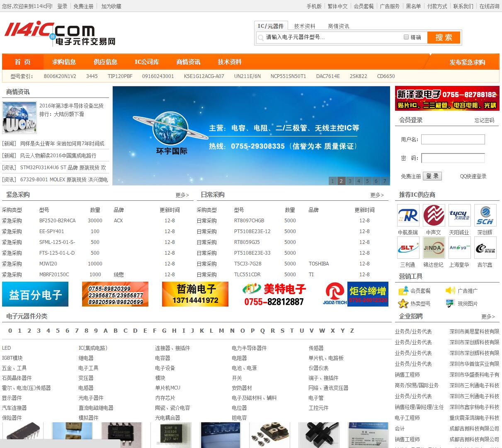
Task: Open urgent request BF2520-B2R4CA
Action: [58, 221]
